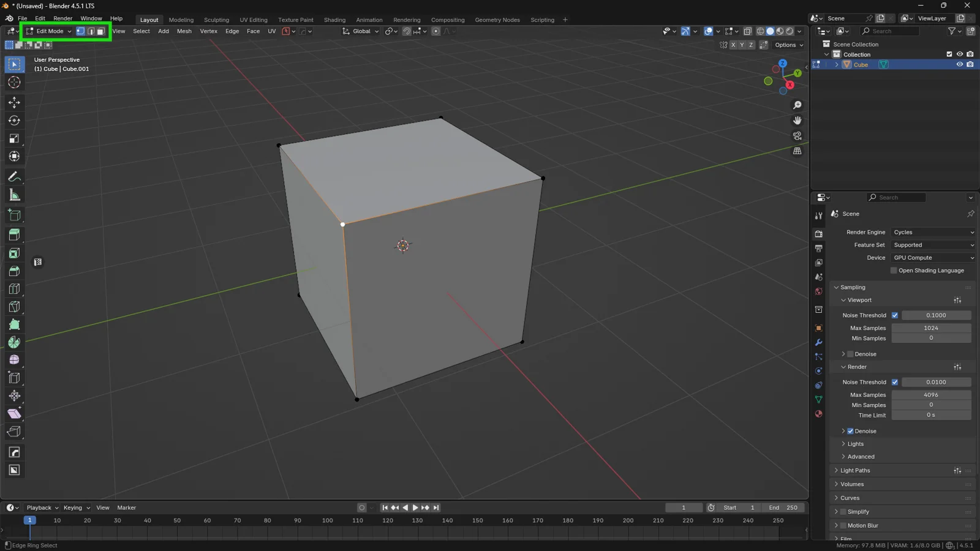Select the Inset Faces tool
The image size is (980, 551).
14,253
